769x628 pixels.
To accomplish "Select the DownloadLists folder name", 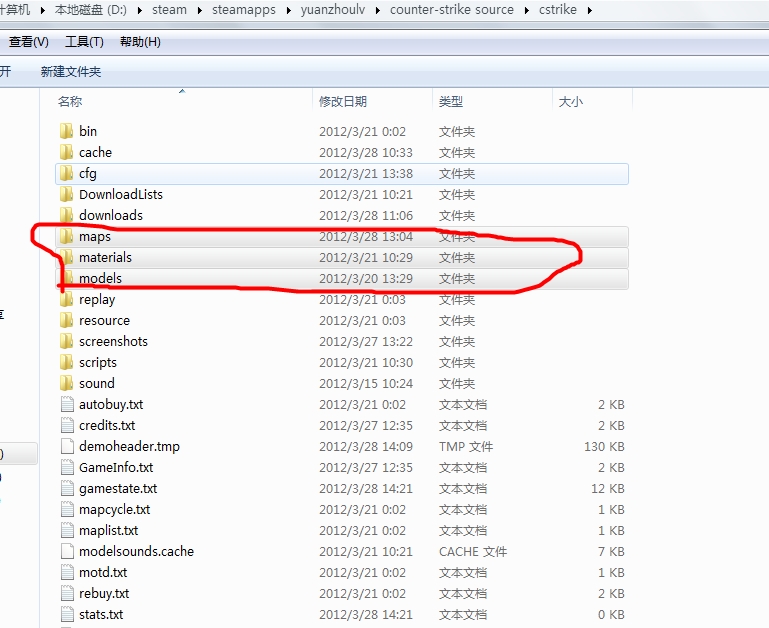I will pos(121,194).
